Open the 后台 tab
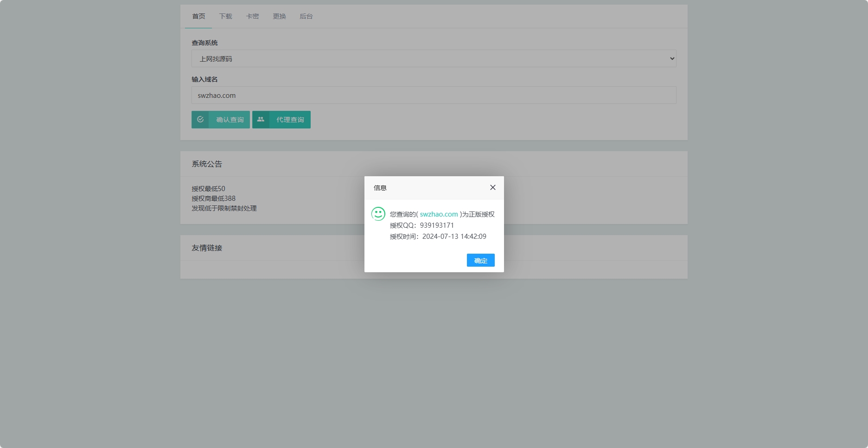This screenshot has width=868, height=448. point(306,16)
